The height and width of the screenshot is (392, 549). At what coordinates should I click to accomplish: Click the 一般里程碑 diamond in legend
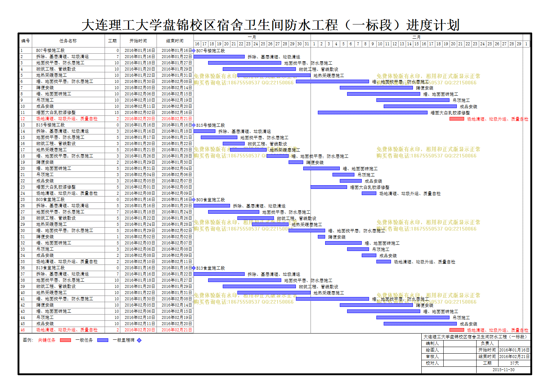[x=139, y=340]
